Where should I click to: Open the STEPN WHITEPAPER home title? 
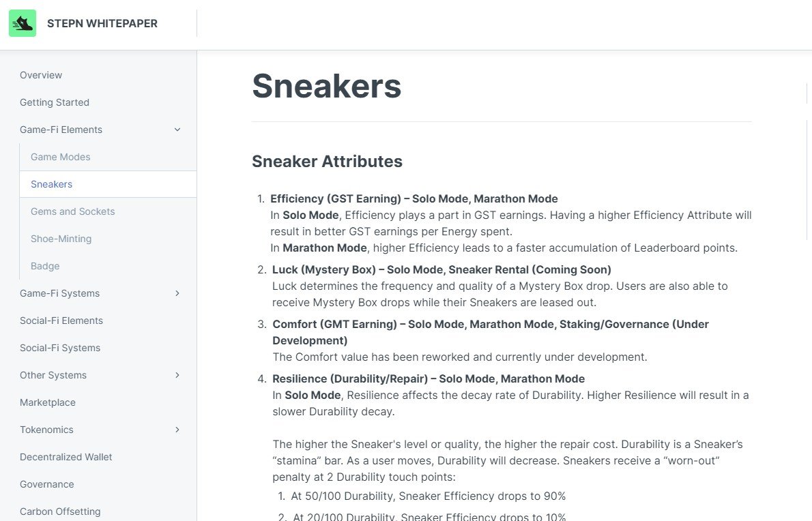tap(102, 23)
